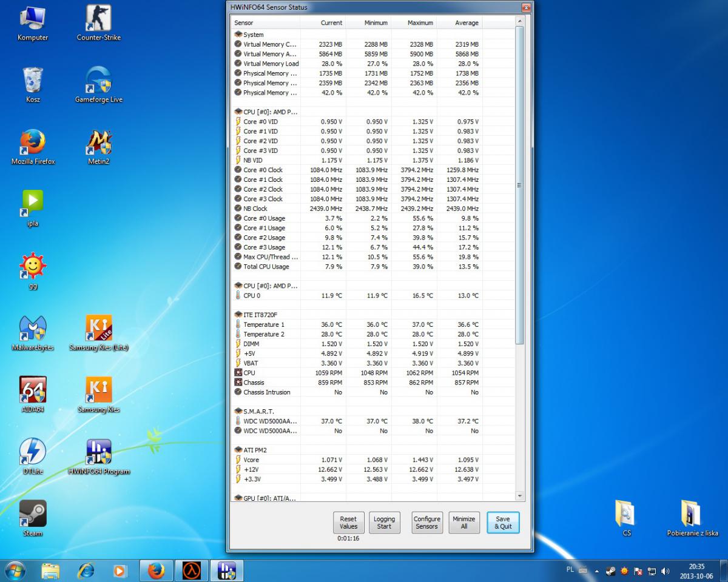Open Windows Explorer from the taskbar
The image size is (728, 582).
50,570
